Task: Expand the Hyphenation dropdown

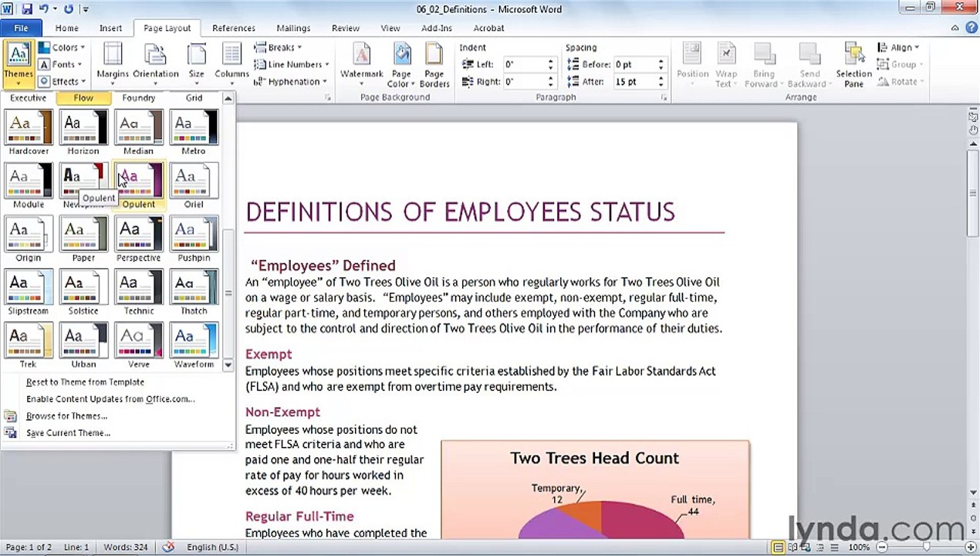Action: point(291,82)
